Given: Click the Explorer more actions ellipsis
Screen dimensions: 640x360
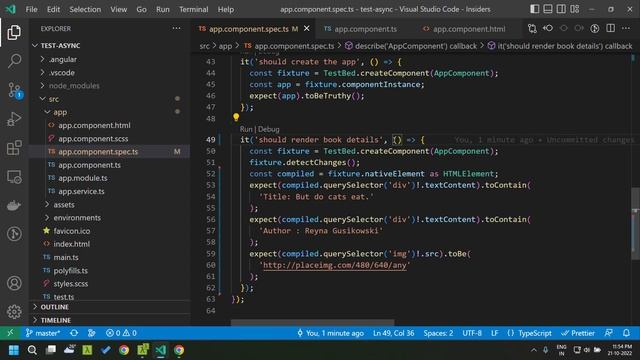Looking at the screenshot, I should (176, 28).
